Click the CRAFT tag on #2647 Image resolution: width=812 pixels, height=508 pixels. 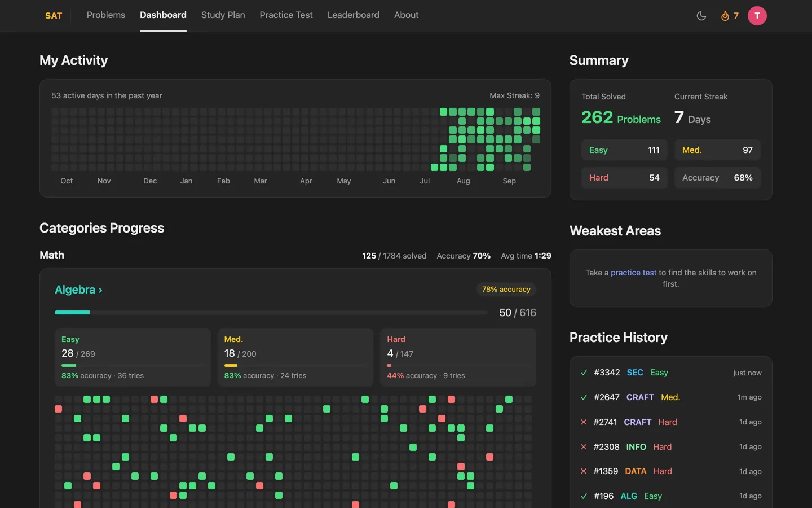point(640,397)
